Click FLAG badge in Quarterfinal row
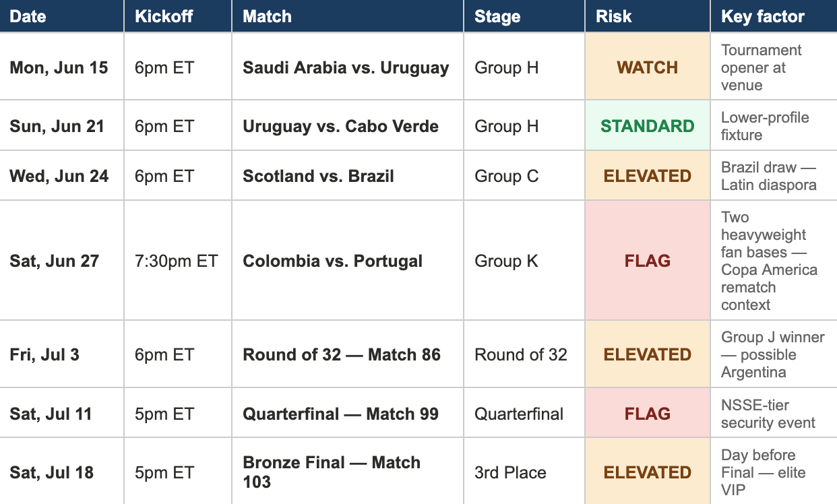This screenshot has height=504, width=837. tap(648, 414)
